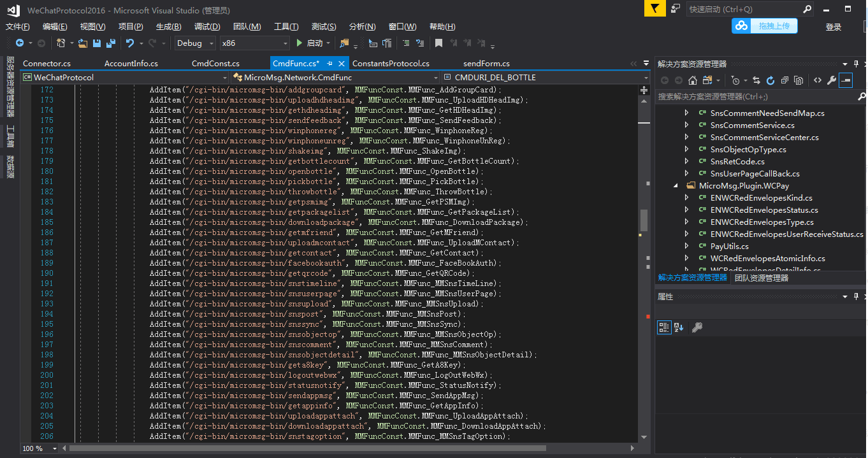This screenshot has width=868, height=458.
Task: Open the CMDURI_DEL_BOTTLE member dropdown
Action: coord(545,77)
